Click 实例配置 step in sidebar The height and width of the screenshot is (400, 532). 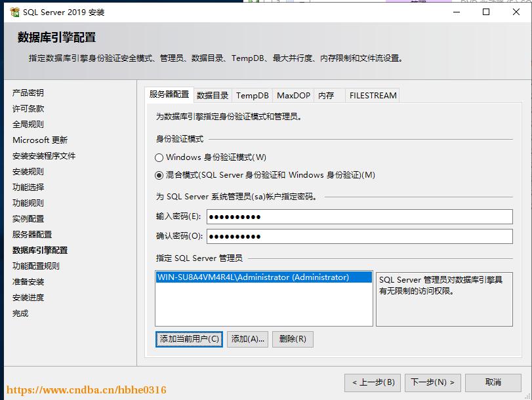(28, 219)
